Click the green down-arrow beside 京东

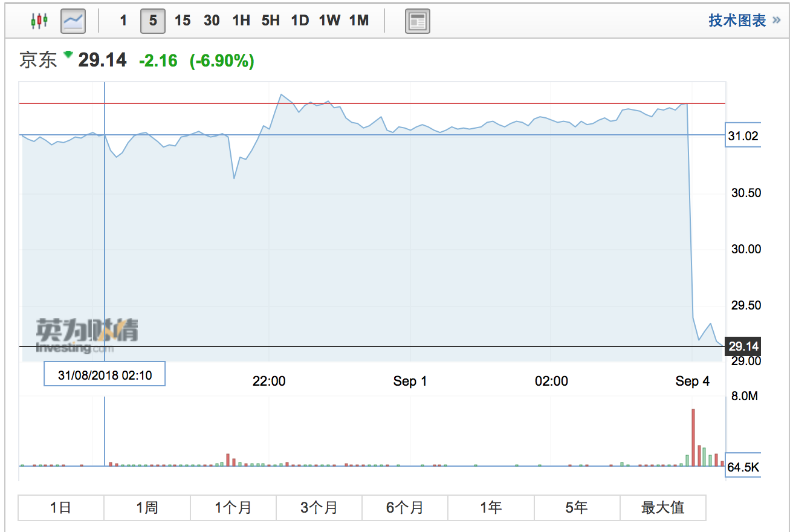(x=68, y=55)
